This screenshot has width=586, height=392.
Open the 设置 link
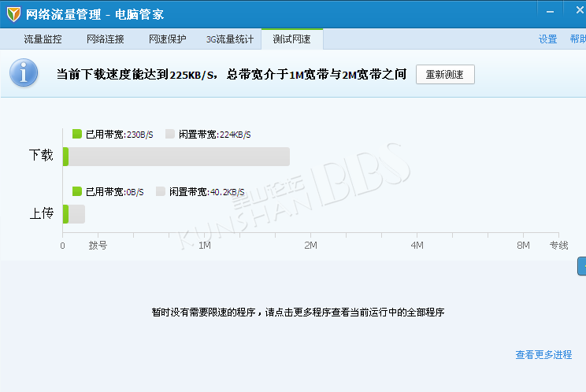point(548,39)
